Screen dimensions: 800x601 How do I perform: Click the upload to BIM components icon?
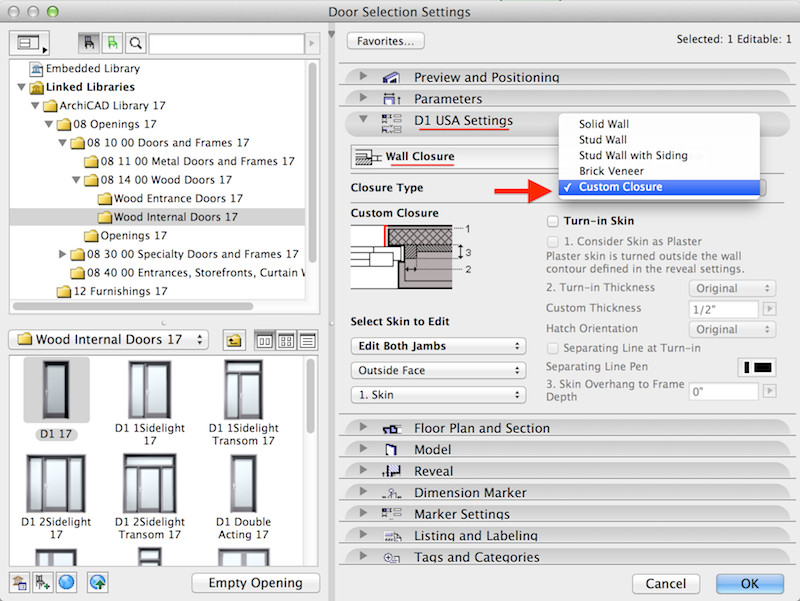(x=97, y=582)
